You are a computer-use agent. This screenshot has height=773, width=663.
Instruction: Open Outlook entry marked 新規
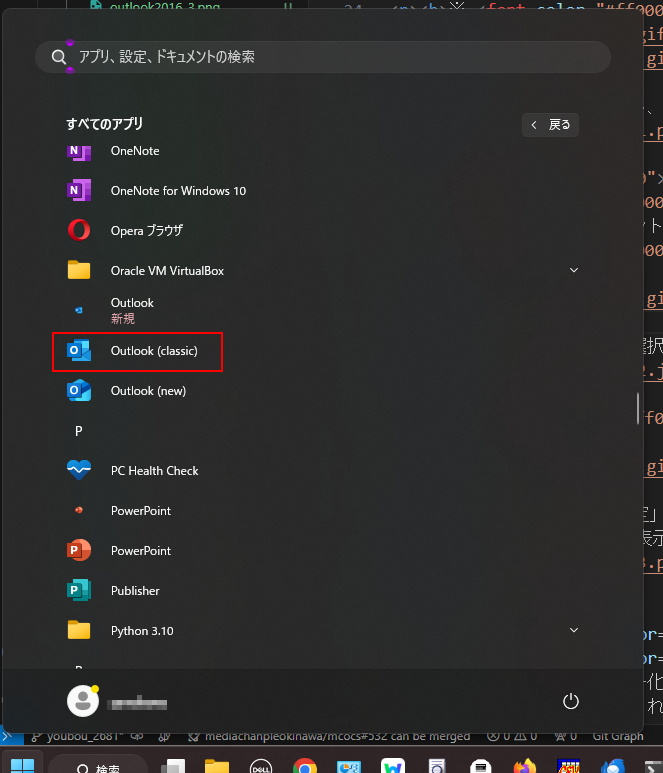pyautogui.click(x=132, y=310)
